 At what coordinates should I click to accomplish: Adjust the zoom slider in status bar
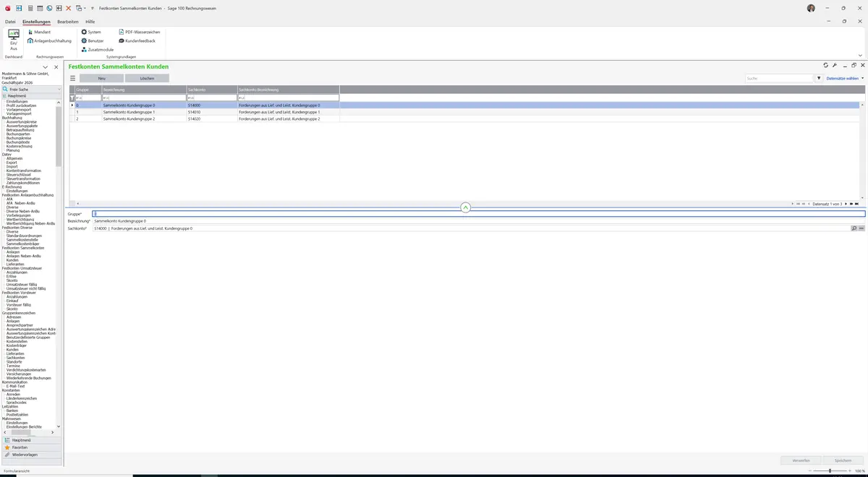[x=830, y=470]
